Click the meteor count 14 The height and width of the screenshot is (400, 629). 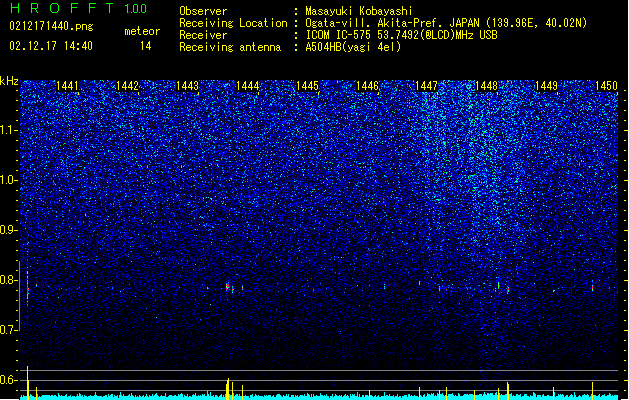pyautogui.click(x=146, y=46)
